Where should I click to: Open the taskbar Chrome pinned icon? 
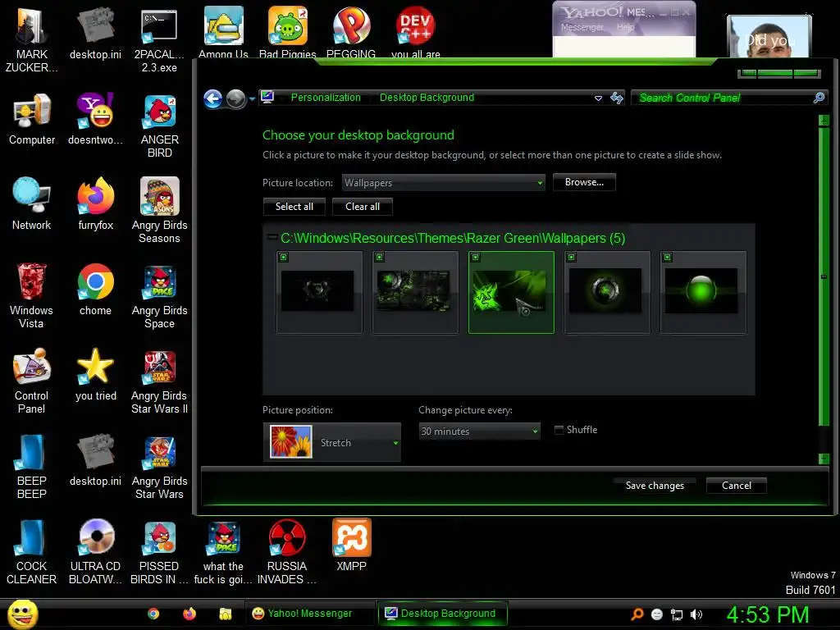[x=153, y=614]
